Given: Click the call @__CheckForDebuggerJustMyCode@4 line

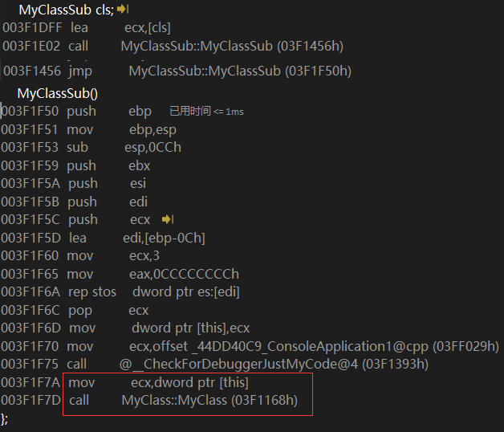Looking at the screenshot, I should [215, 365].
